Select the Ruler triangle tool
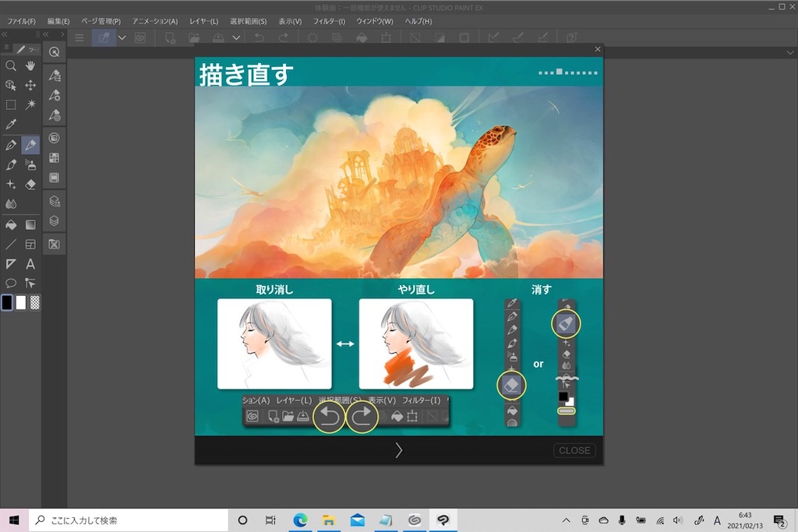This screenshot has height=532, width=798. tap(11, 264)
